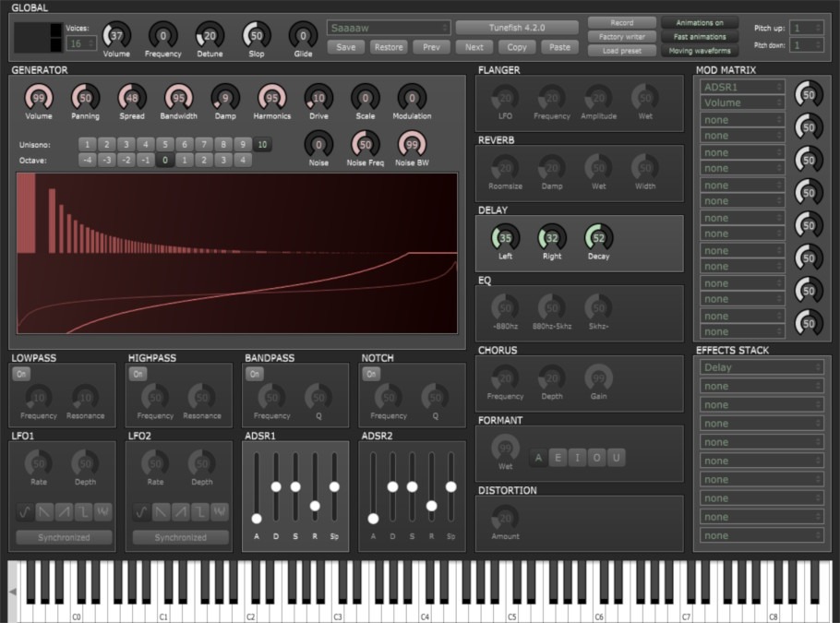Click the Reverb Roomsize knob

pos(505,168)
